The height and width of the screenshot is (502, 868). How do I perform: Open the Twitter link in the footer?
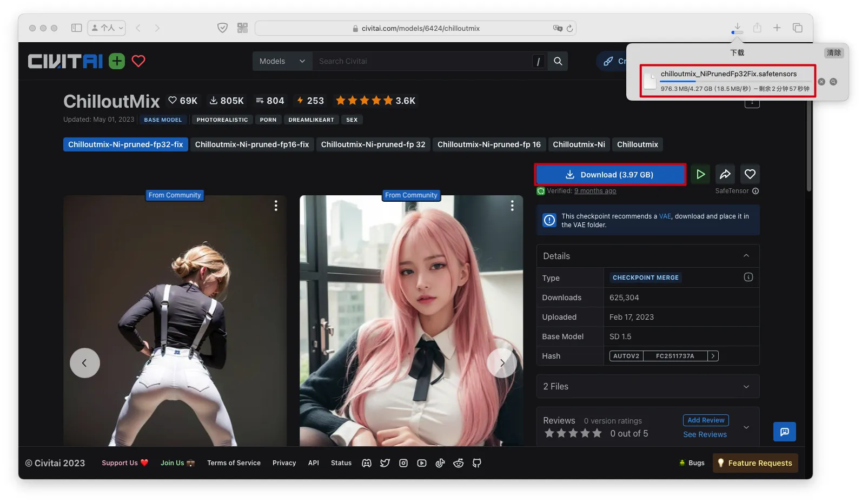(x=385, y=463)
